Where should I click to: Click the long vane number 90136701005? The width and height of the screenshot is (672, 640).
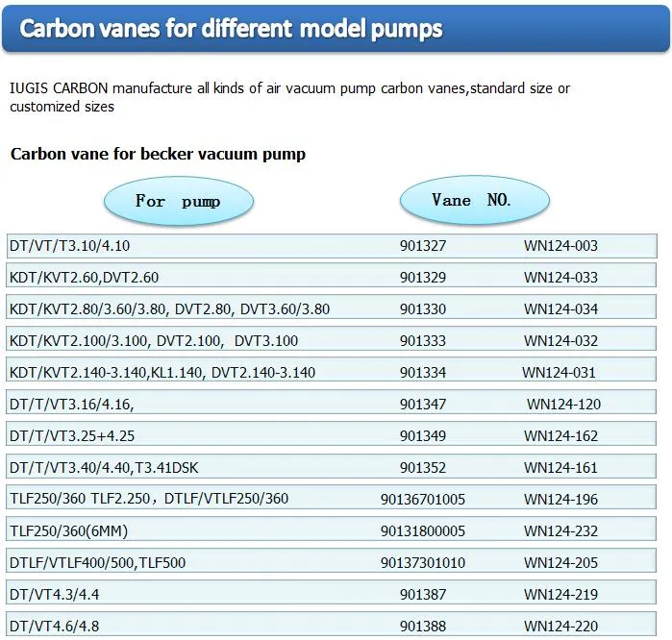point(423,499)
